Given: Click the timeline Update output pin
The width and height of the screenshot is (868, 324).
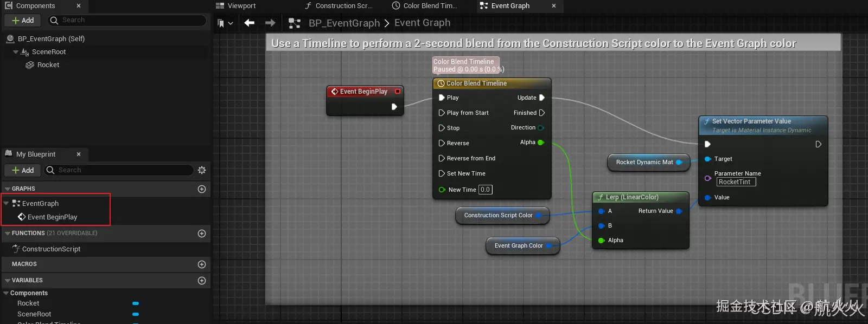Looking at the screenshot, I should pos(541,98).
